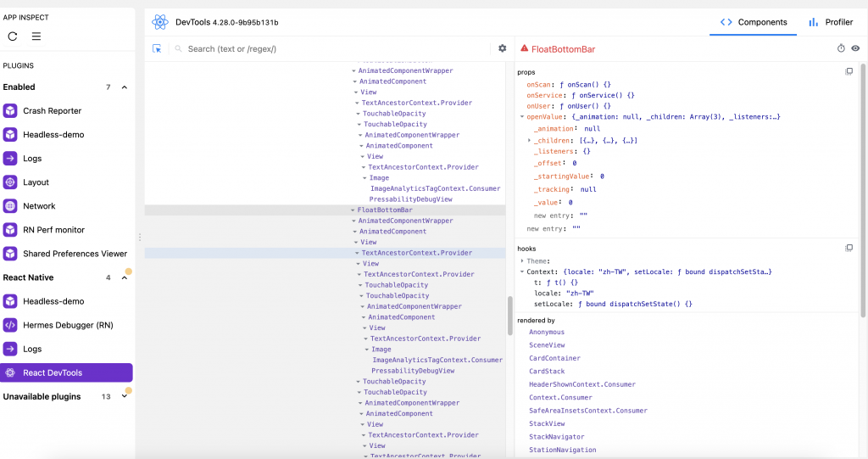Select FloatBottomBar in component tree
This screenshot has width=868, height=459.
pos(385,210)
